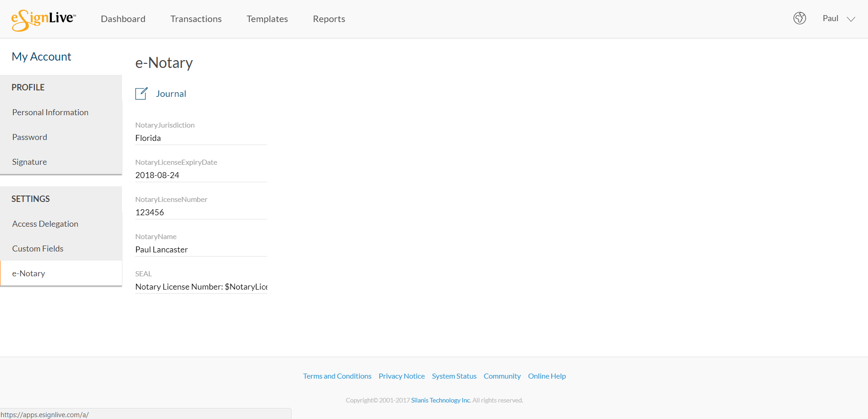
Task: Open Access Delegation settings
Action: pos(61,224)
